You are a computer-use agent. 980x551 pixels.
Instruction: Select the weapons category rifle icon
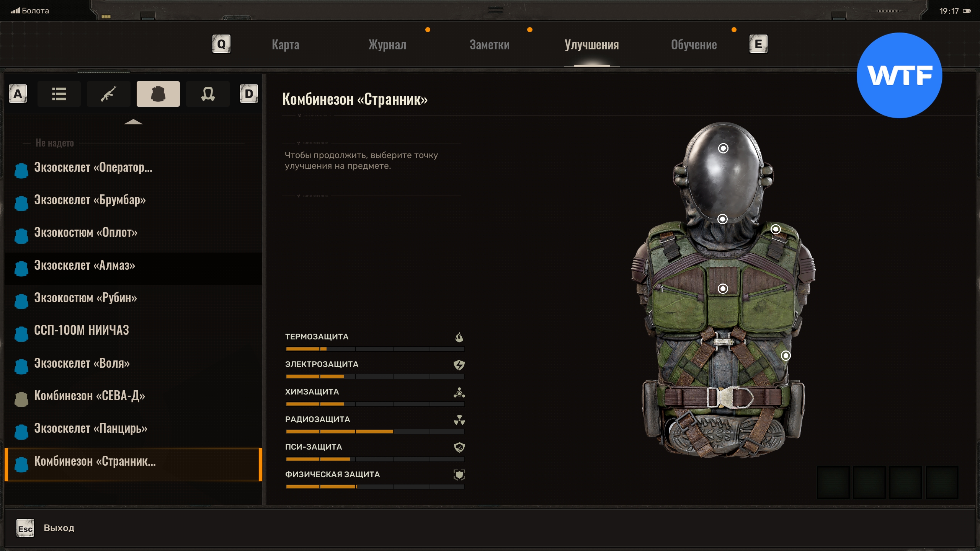coord(109,94)
